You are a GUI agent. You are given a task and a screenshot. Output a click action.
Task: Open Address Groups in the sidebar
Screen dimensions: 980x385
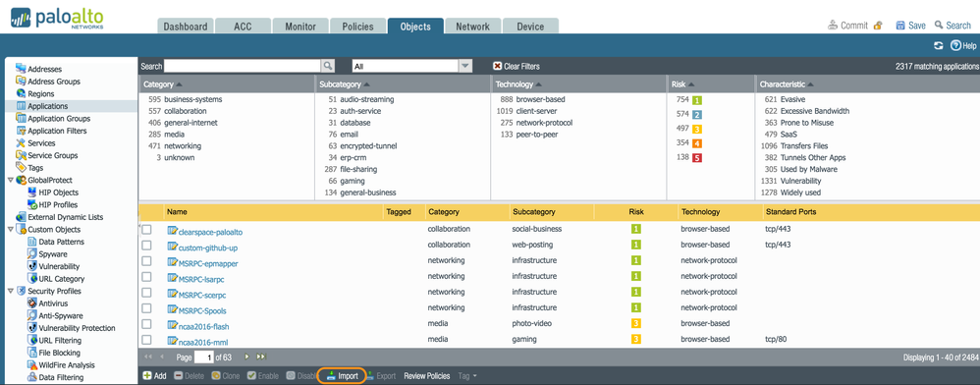point(54,82)
